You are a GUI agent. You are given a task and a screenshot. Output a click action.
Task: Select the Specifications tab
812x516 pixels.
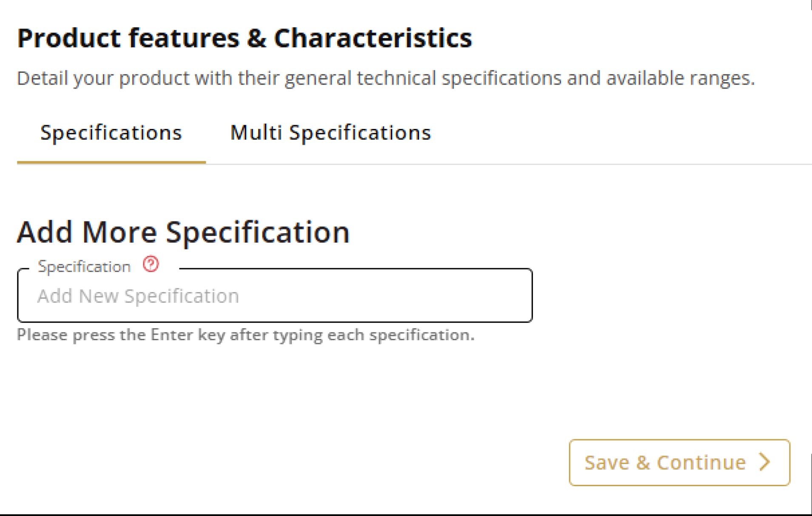[111, 132]
